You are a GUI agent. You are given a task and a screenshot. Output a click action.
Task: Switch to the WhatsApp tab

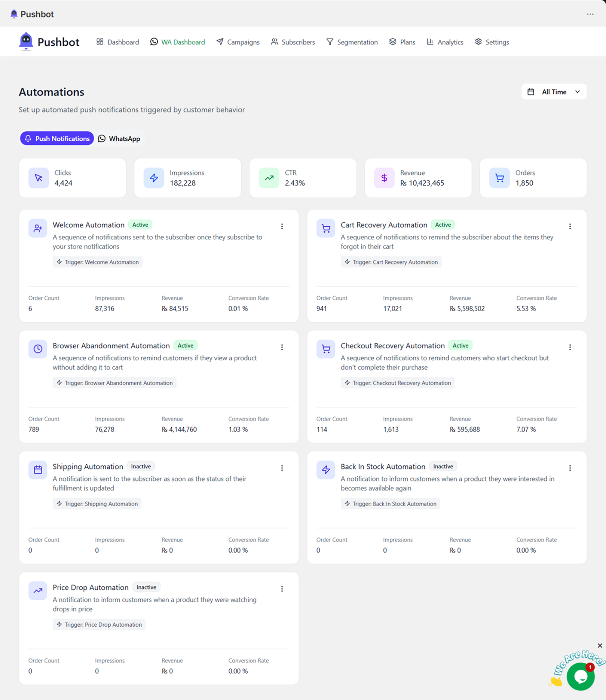tap(119, 138)
